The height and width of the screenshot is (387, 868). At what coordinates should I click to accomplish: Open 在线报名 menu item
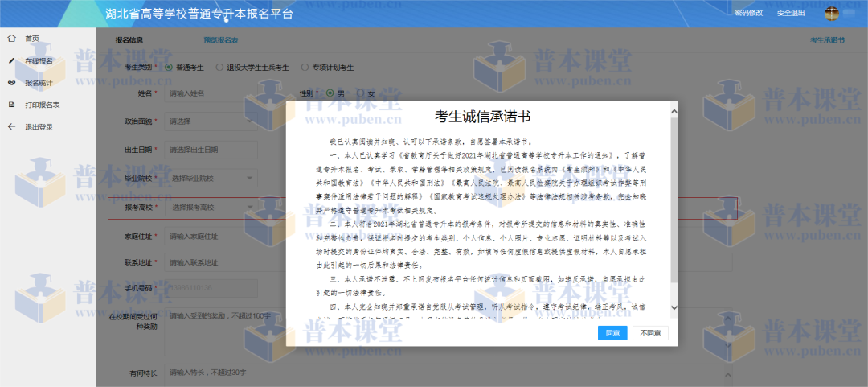pos(39,60)
